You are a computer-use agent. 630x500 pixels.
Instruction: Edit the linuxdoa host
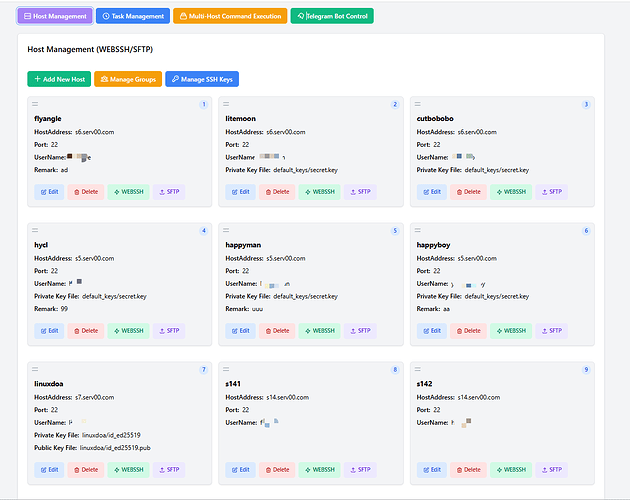click(49, 470)
